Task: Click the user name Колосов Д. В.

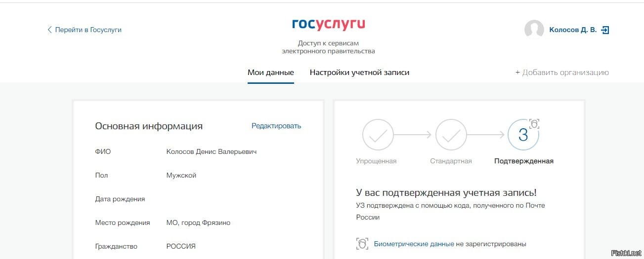Action: point(573,30)
